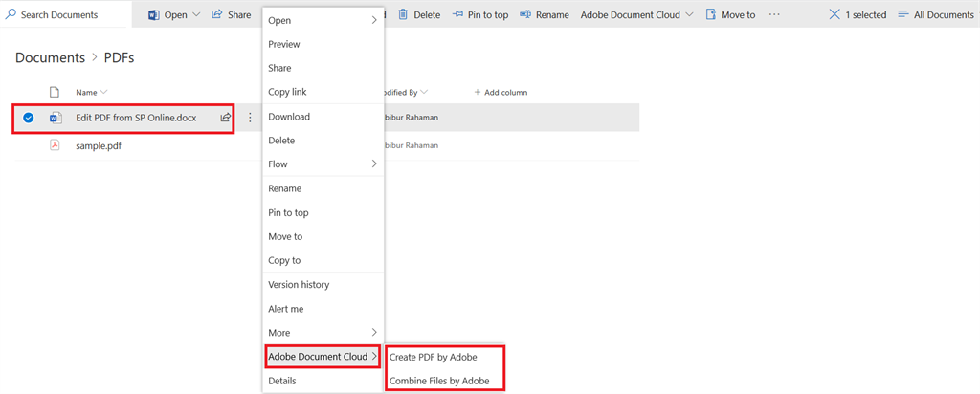
Task: Click the PDF icon for sample.pdf
Action: [x=55, y=145]
